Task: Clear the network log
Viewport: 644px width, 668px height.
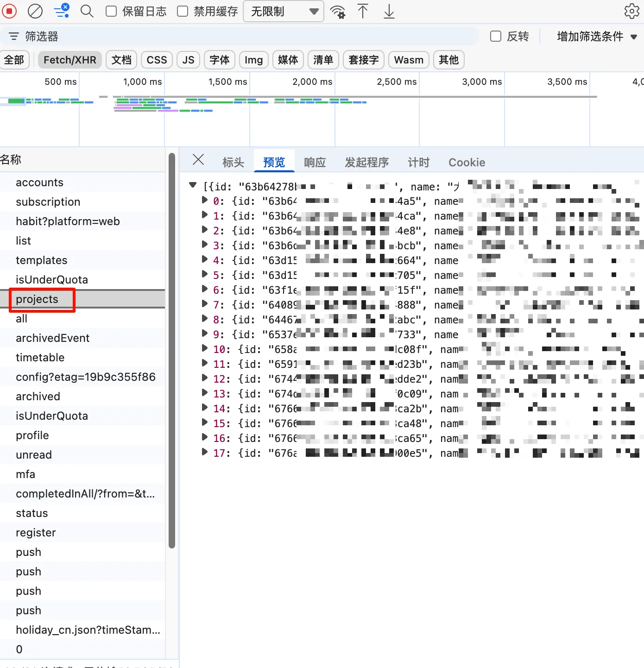Action: (35, 11)
